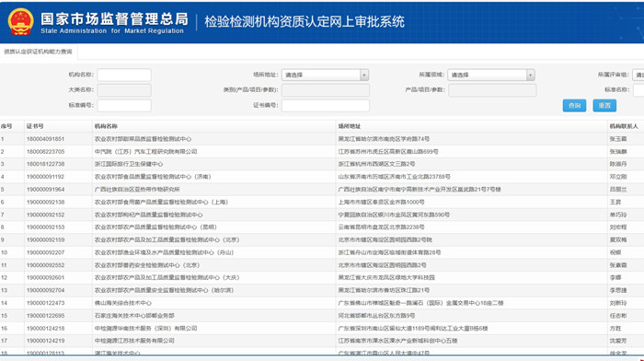
Task: Click the institution name ending in （大庆）
Action: click(167, 278)
